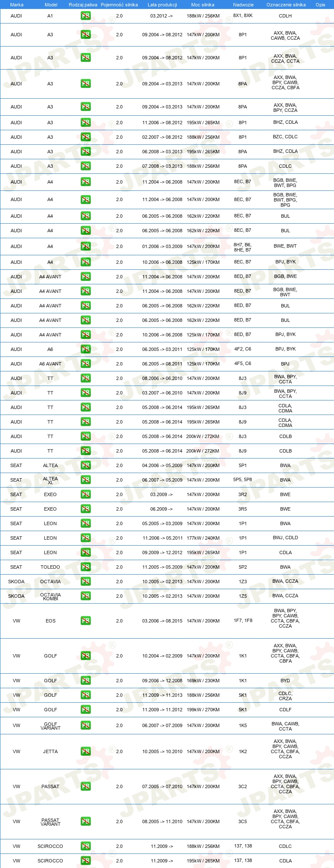
Task: Click the fuel icon in the VW Passat Variant row
Action: point(85,821)
